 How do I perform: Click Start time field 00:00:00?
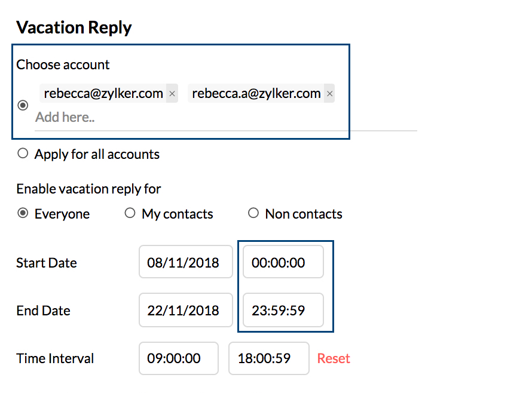point(283,262)
